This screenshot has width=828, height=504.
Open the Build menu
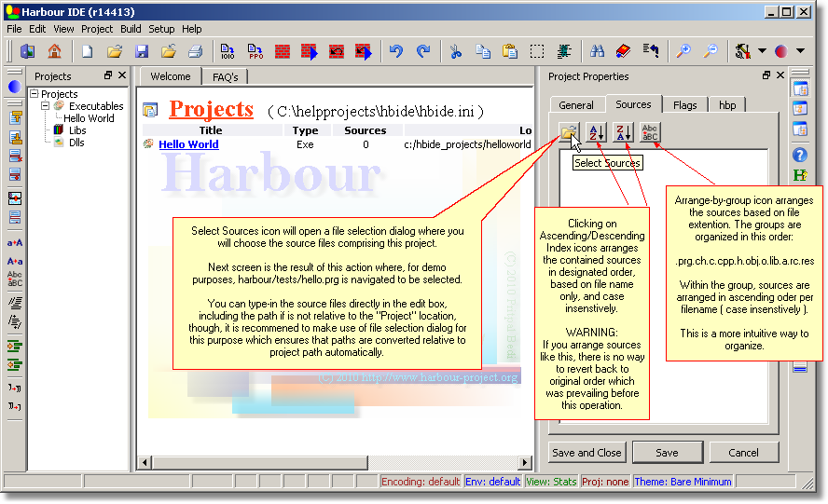[x=131, y=29]
